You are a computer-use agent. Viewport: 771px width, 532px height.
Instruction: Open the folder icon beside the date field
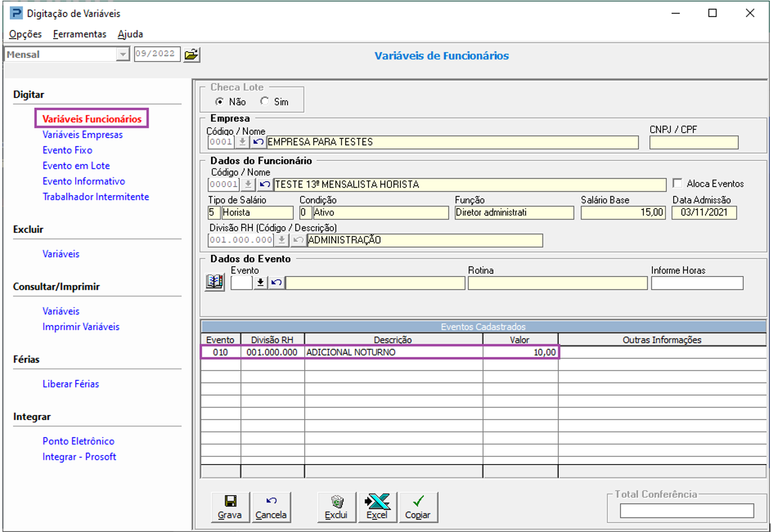(192, 54)
